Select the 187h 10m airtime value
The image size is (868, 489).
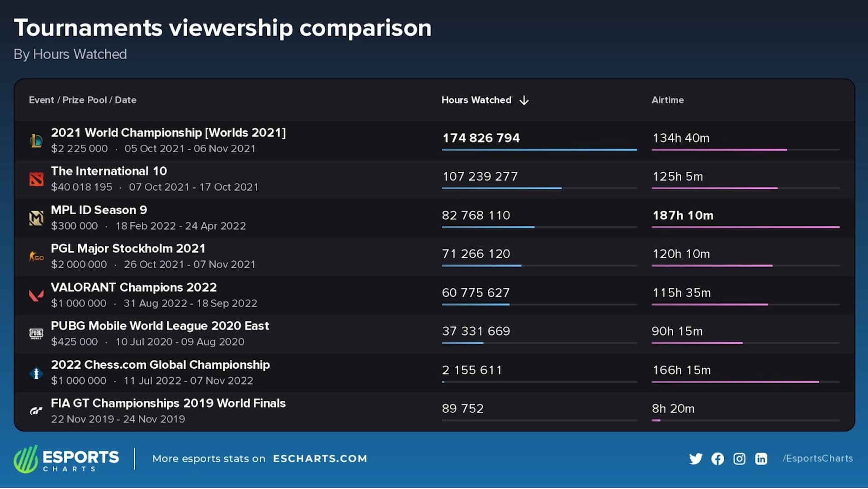click(x=683, y=215)
